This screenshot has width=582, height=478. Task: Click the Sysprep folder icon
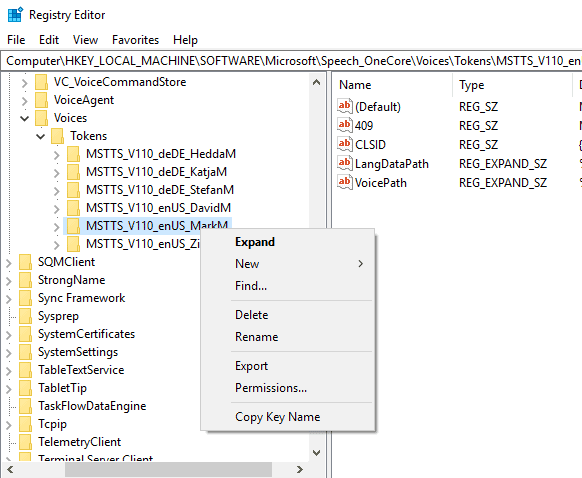(25, 316)
